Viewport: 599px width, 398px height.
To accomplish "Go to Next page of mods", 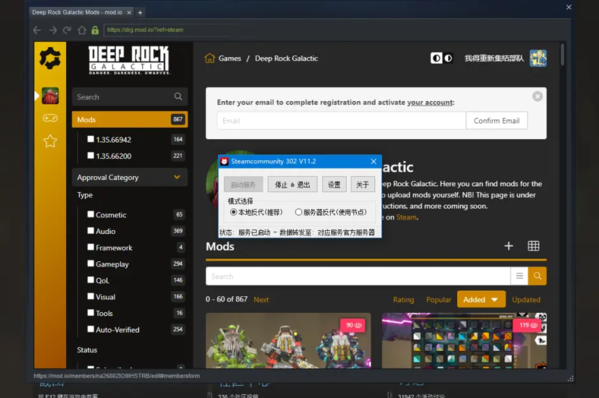I will coord(261,300).
